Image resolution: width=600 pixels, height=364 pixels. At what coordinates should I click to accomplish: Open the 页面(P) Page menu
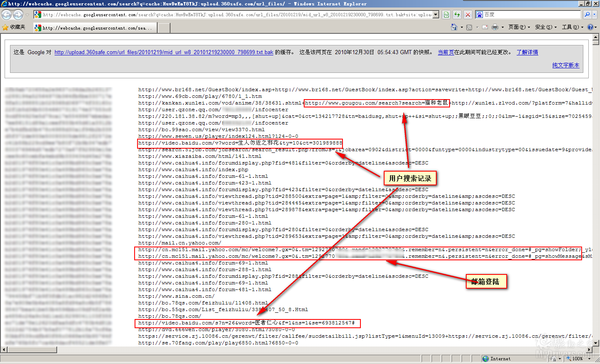tap(519, 27)
